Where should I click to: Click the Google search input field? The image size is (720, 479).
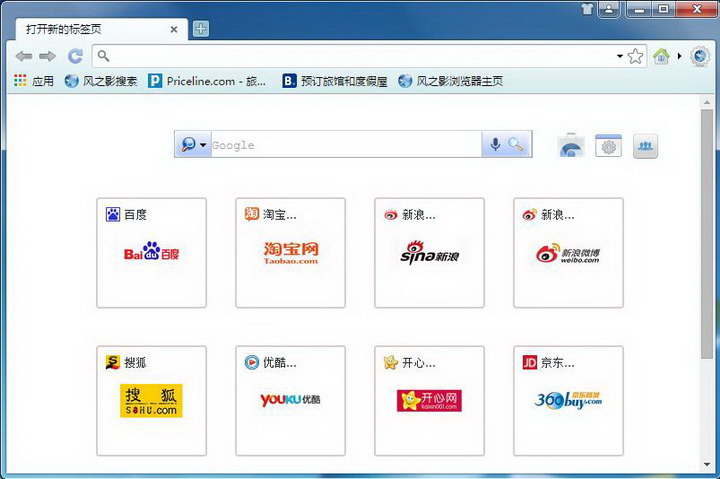click(x=345, y=145)
